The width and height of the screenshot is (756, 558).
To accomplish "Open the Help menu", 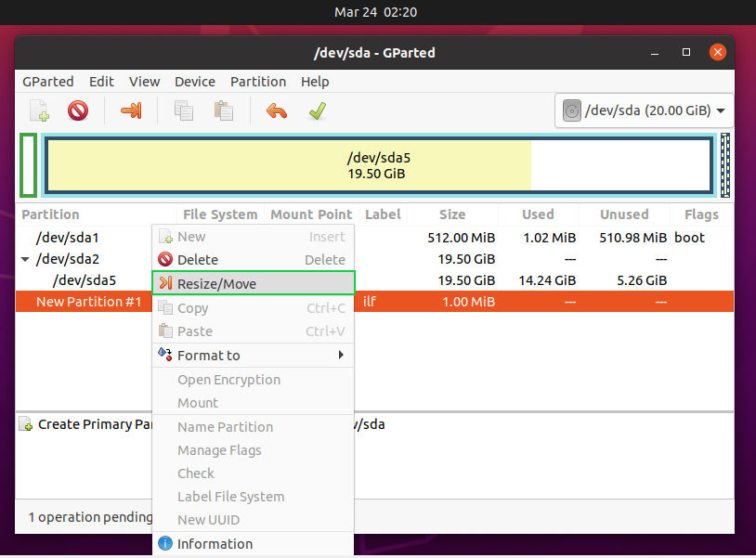I will pos(315,82).
